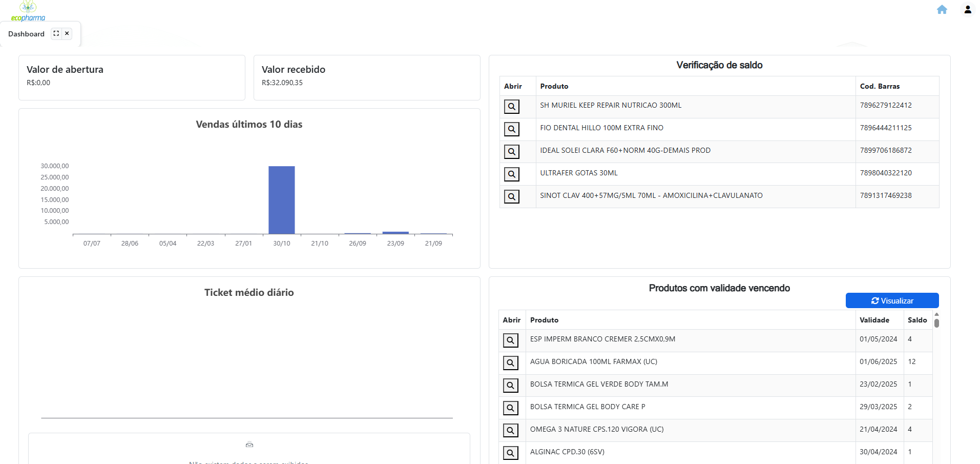980x464 pixels.
Task: Click validity date 21/04/2024
Action: tap(878, 429)
